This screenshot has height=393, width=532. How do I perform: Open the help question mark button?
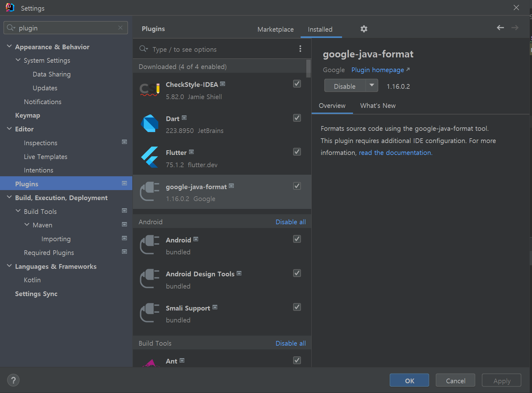[x=13, y=380]
